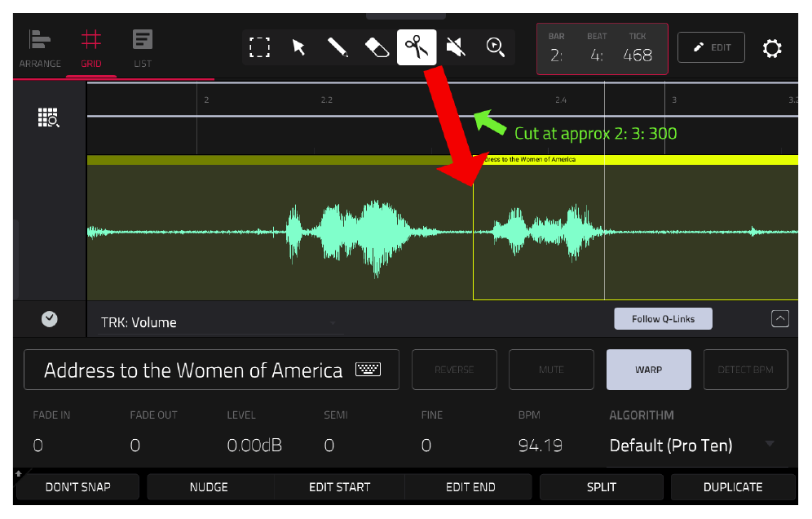
Task: Toggle the WARP button
Action: [648, 370]
